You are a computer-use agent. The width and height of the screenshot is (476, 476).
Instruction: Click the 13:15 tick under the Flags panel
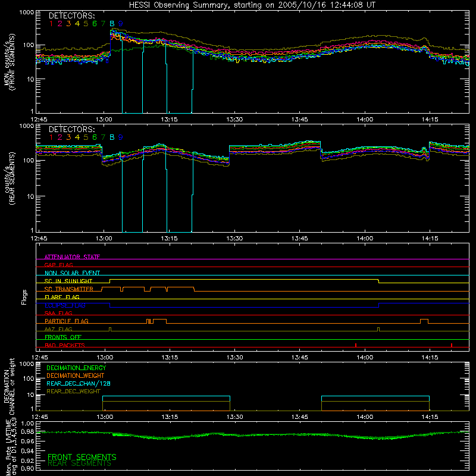(x=170, y=358)
